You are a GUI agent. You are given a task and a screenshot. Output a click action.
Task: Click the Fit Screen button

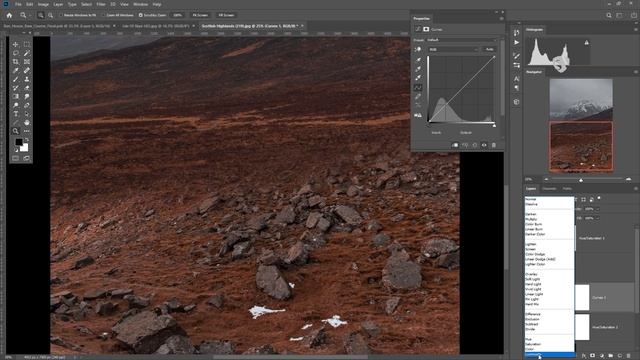click(200, 15)
